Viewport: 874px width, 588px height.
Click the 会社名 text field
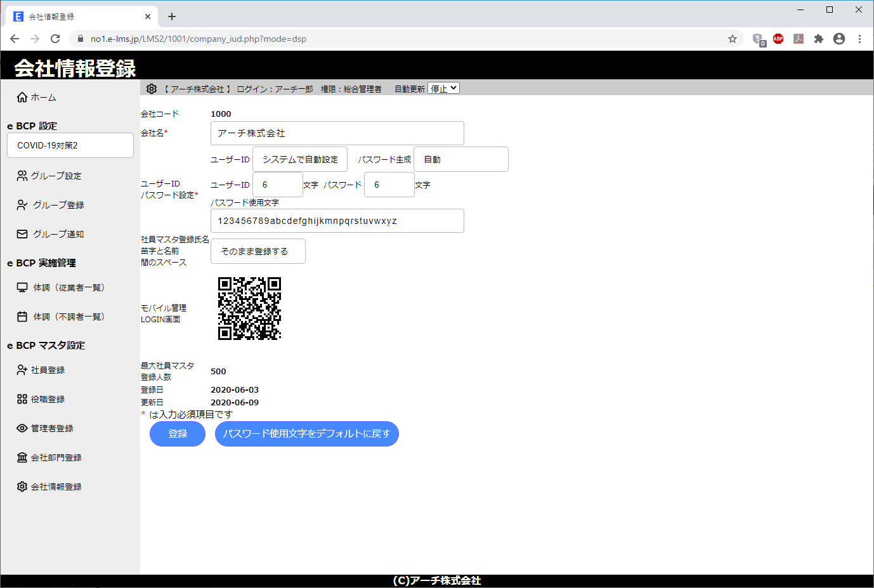coord(337,133)
